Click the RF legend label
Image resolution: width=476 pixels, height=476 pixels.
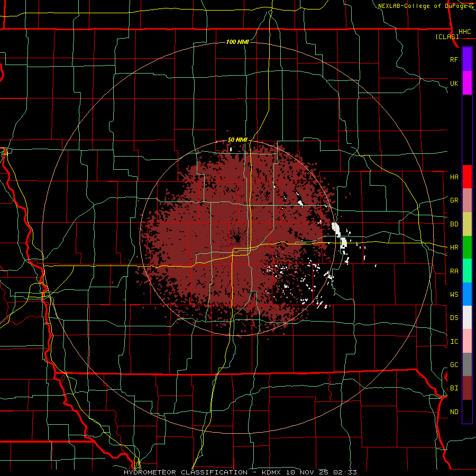(x=454, y=59)
